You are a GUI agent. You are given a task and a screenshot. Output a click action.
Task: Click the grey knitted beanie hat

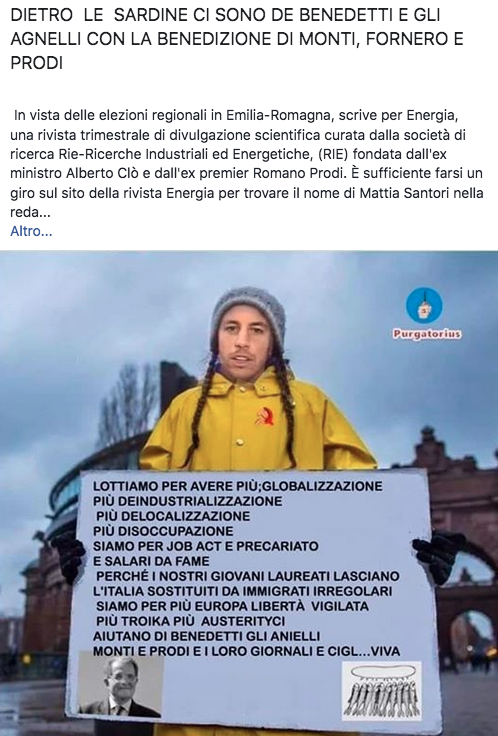[x=248, y=313]
